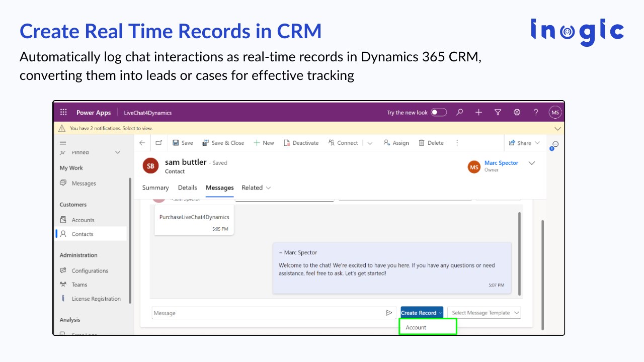The width and height of the screenshot is (644, 362).
Task: Click Assign in the command bar
Action: 396,143
